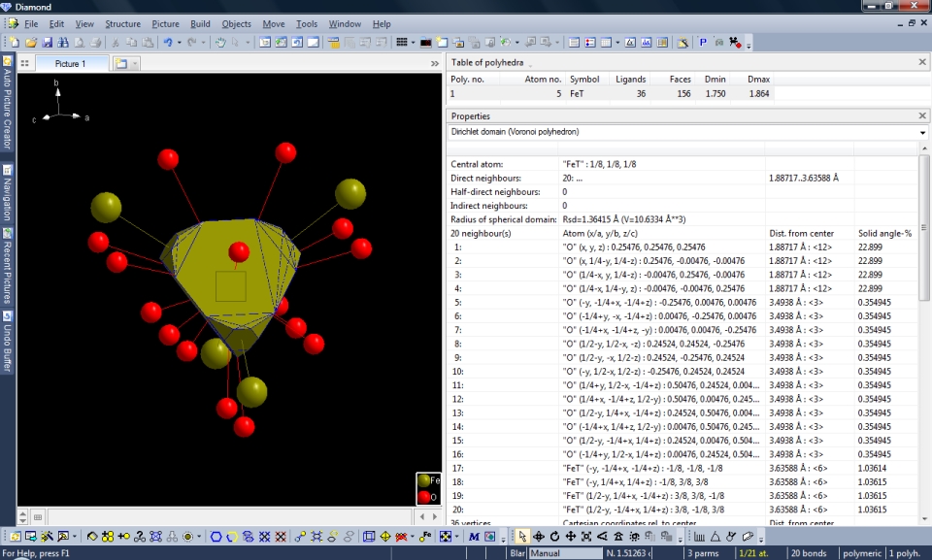Select the arrow pointer tool in bottom toolbar
The width and height of the screenshot is (932, 560).
click(522, 536)
